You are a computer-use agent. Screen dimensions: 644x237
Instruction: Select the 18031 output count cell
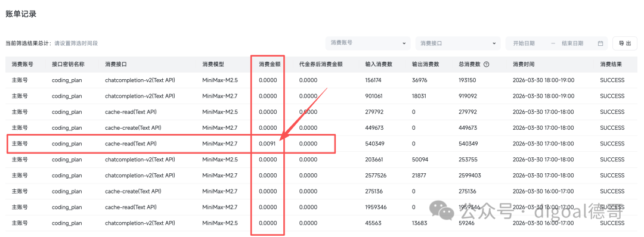pos(419,96)
